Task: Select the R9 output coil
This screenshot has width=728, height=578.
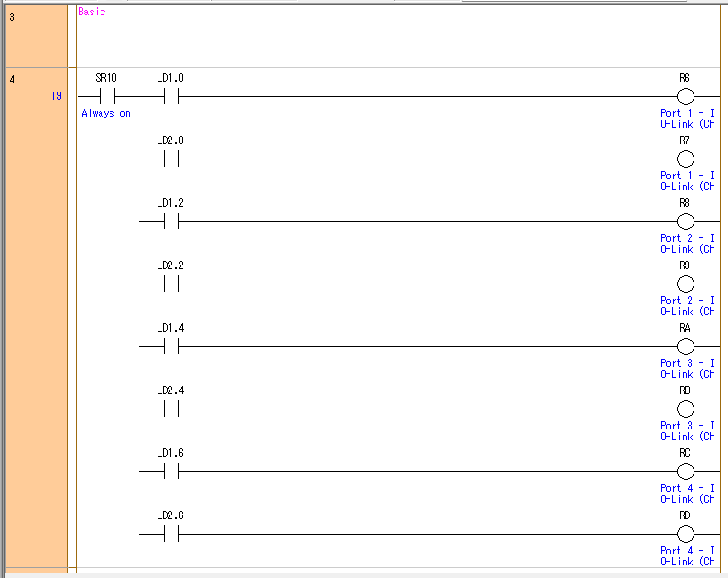Action: click(685, 284)
